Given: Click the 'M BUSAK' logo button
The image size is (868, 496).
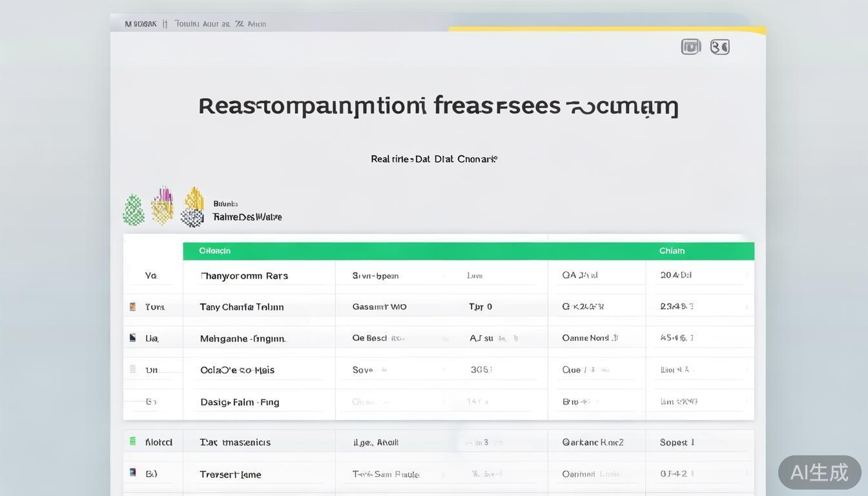Looking at the screenshot, I should [141, 23].
